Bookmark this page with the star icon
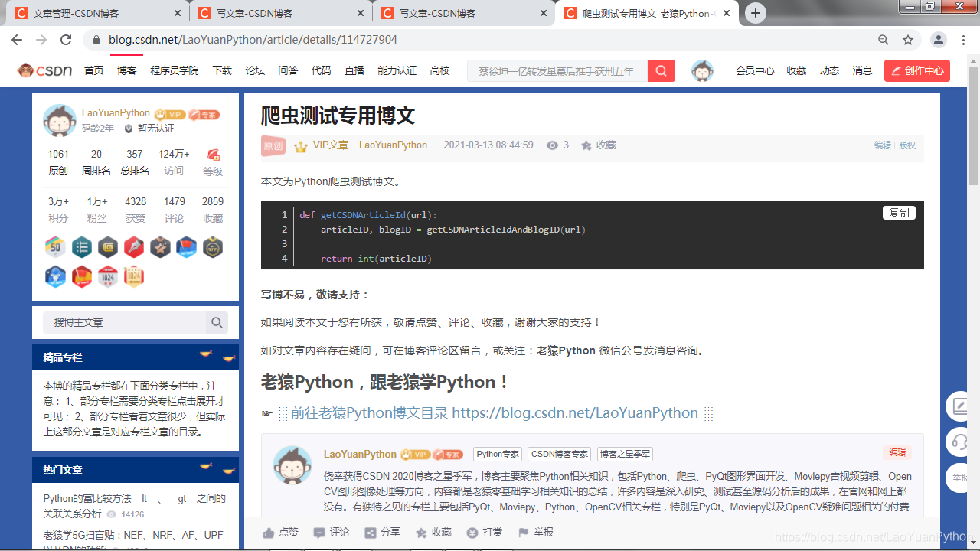 (x=908, y=40)
